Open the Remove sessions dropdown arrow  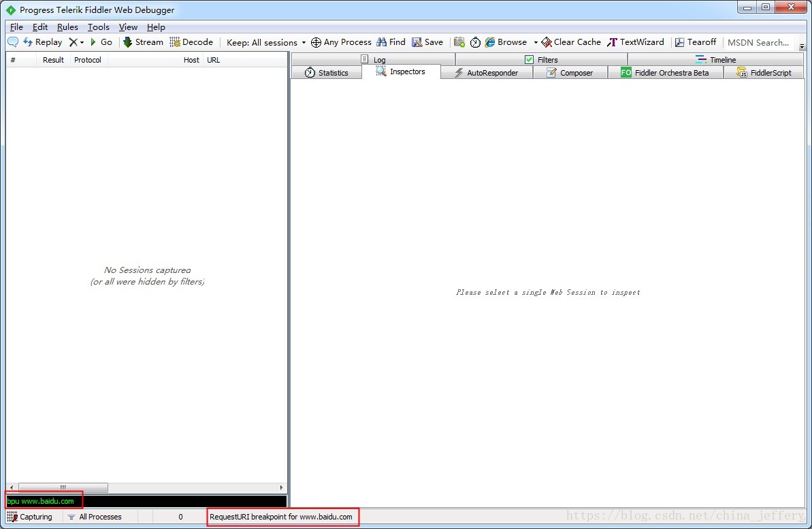tap(82, 42)
